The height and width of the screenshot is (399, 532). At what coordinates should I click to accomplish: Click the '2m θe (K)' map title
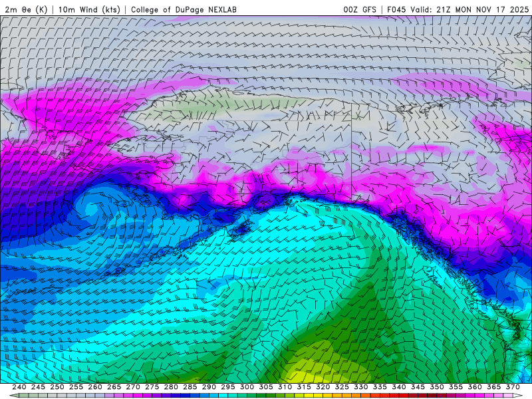click(x=26, y=9)
